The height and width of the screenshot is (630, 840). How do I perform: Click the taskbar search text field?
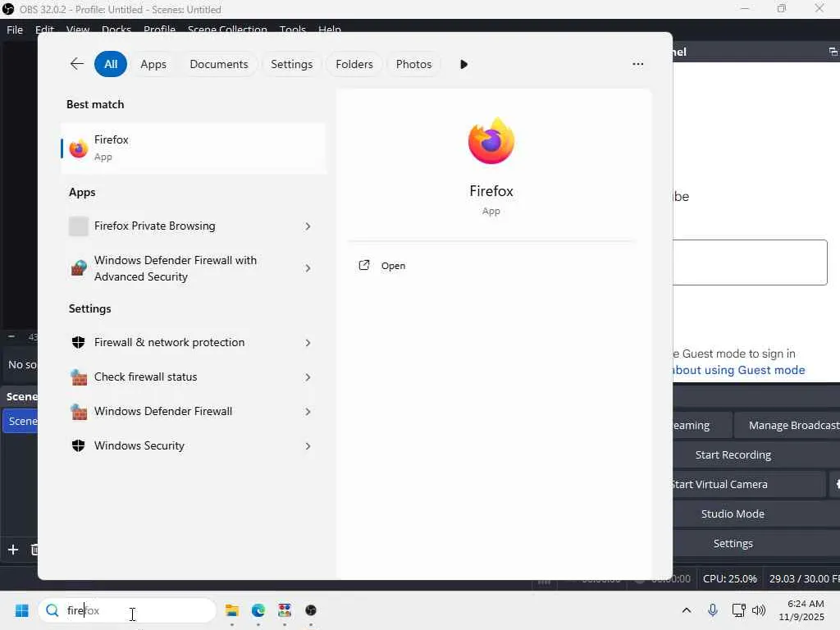(127, 610)
